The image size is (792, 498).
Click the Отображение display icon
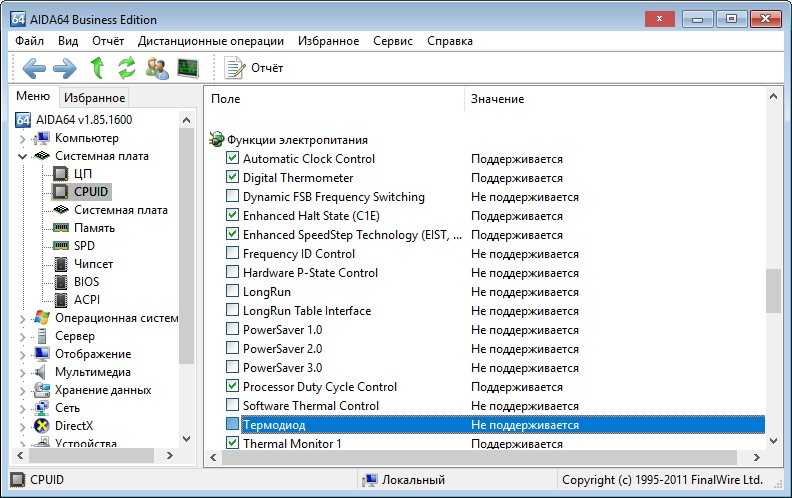[x=41, y=354]
